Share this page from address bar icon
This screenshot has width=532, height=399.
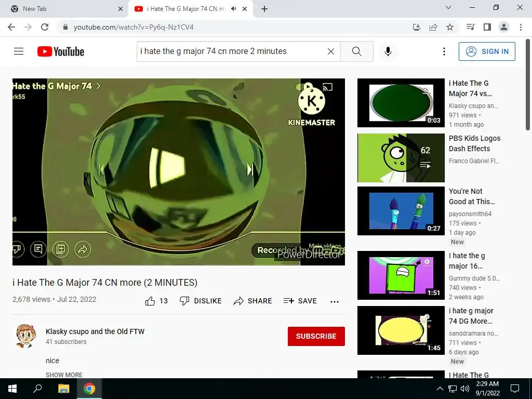click(433, 27)
